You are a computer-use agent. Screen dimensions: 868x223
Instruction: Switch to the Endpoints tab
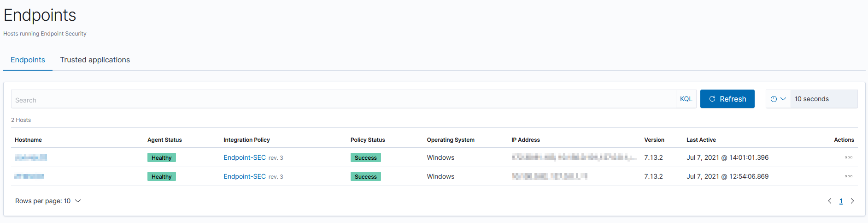pos(28,60)
